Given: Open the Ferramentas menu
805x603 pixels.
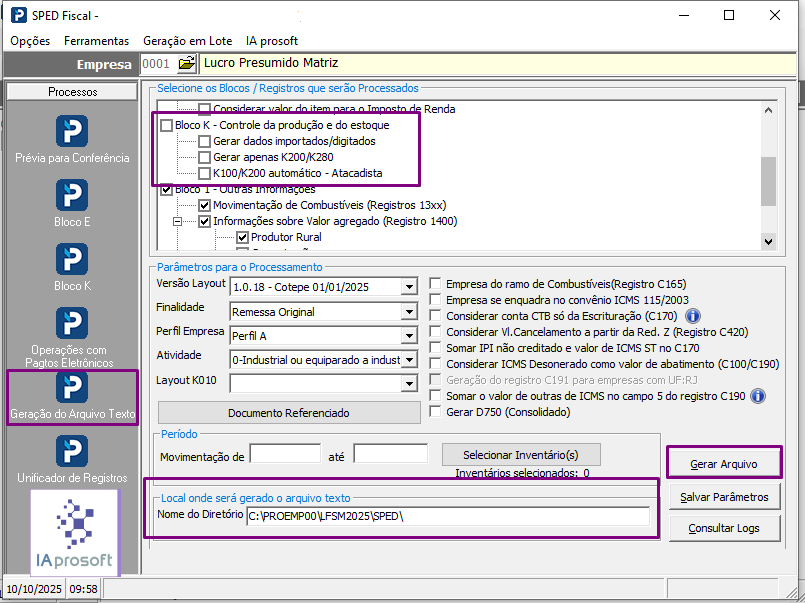Looking at the screenshot, I should tap(96, 41).
